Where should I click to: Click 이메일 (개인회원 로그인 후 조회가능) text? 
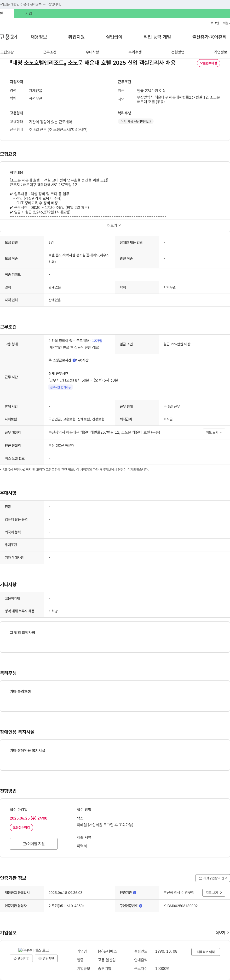click(105, 825)
